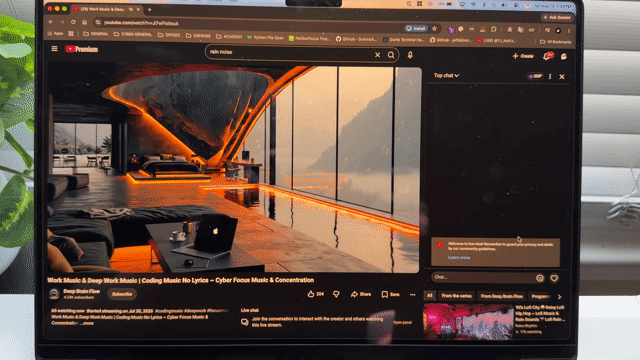Click the chat leaderboard XP badge
The width and height of the screenshot is (640, 360).
click(535, 76)
